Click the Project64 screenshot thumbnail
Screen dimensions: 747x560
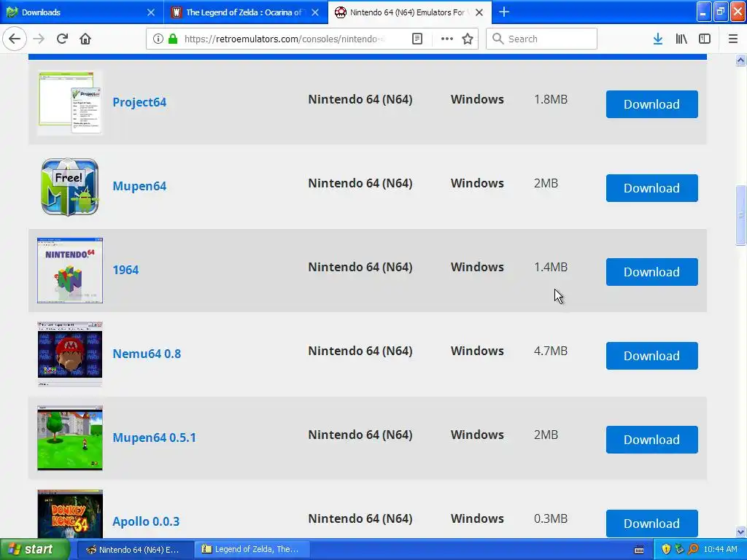click(x=70, y=102)
